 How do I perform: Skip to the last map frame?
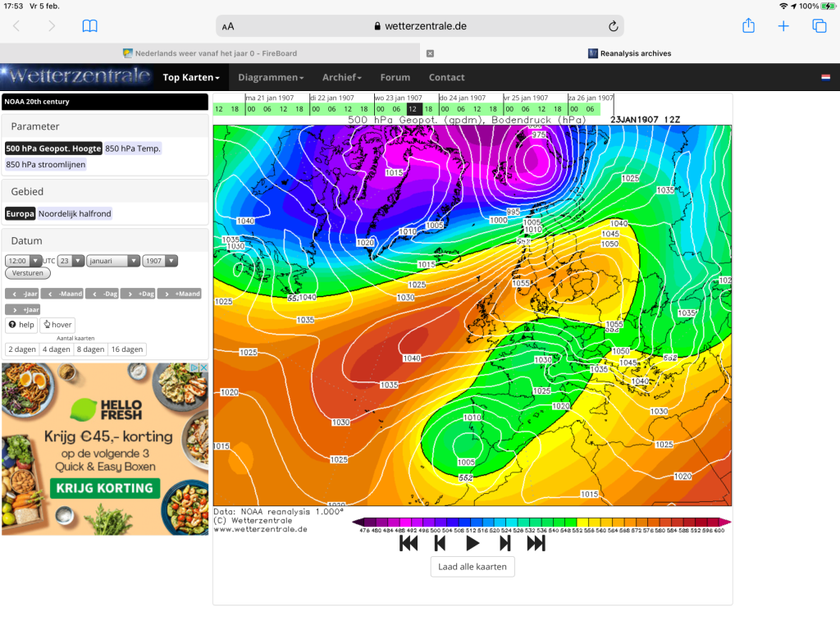coord(536,544)
